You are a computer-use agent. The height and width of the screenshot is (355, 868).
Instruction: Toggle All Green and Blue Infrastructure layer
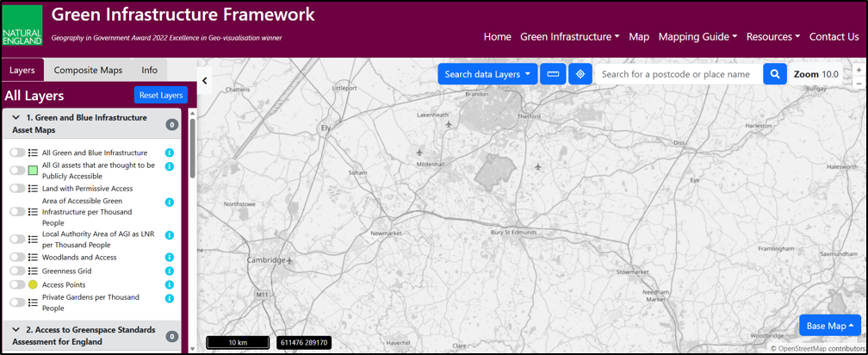click(18, 153)
